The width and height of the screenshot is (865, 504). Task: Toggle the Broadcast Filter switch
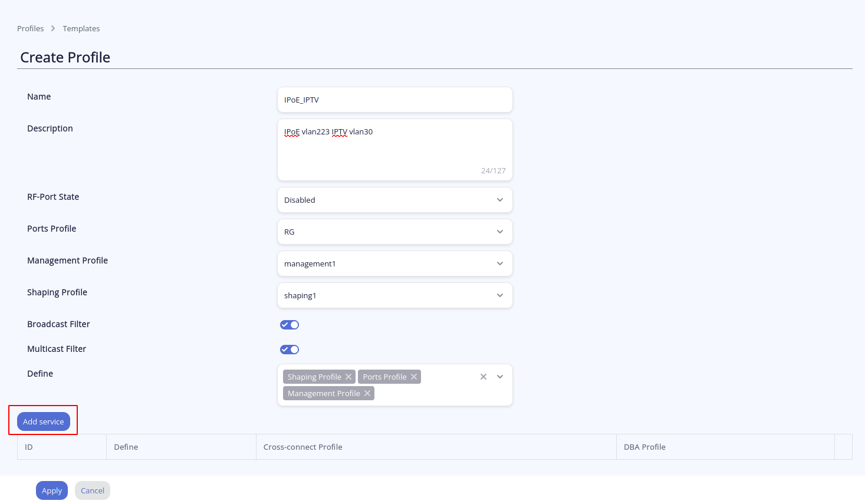pos(290,325)
